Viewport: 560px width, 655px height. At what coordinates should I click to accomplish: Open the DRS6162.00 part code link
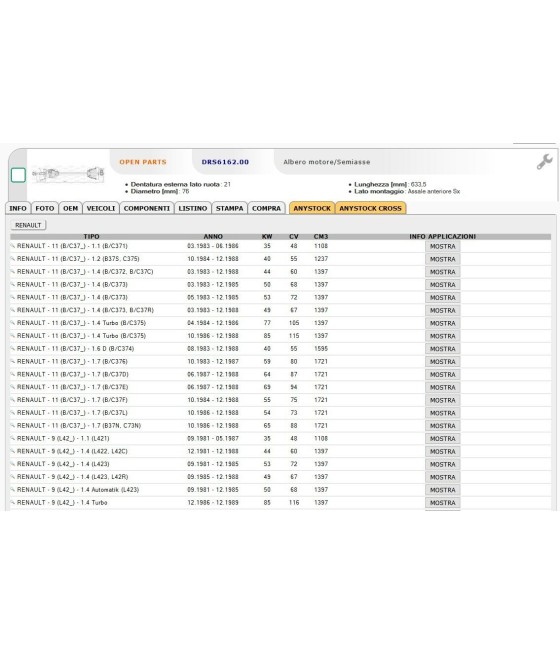click(x=225, y=162)
